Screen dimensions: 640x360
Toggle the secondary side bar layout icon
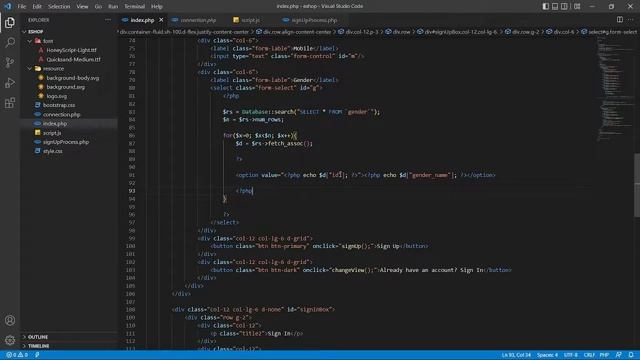pos(564,6)
